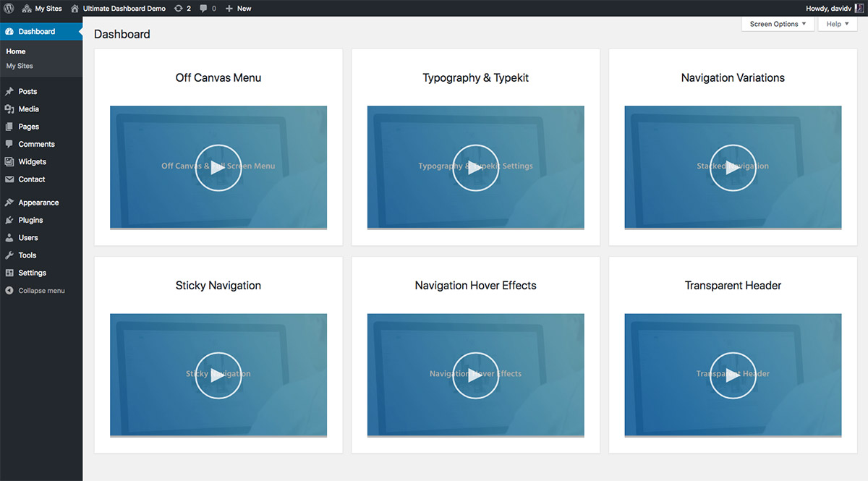Play the Typography & Typekit video
Image resolution: width=868 pixels, height=481 pixels.
[476, 168]
